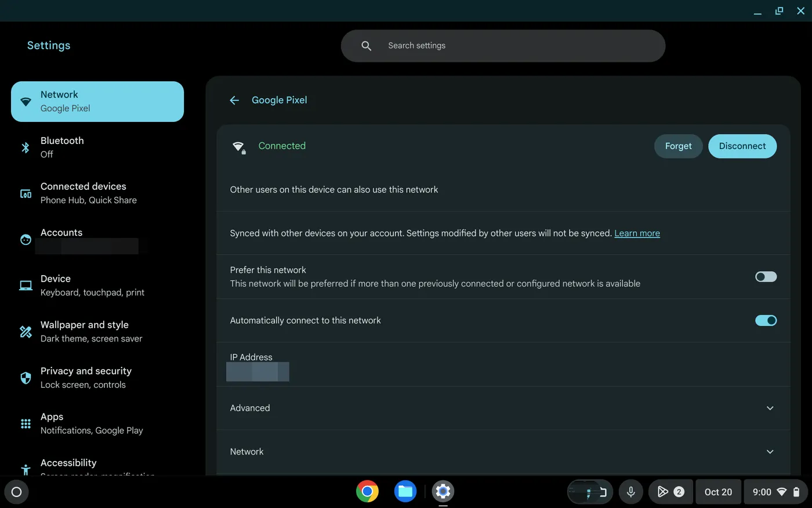Click the Accessibility person icon in the sidebar

(26, 469)
